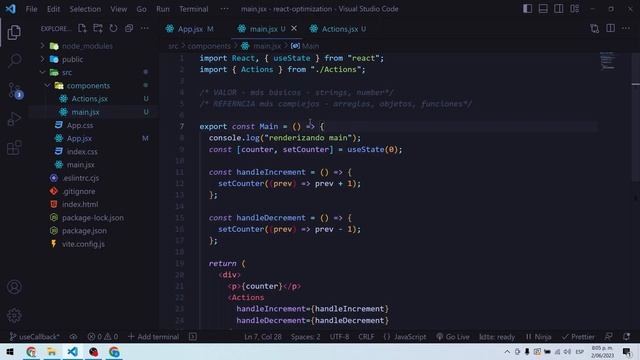Toggle secondary side bar layout icon

click(x=559, y=9)
